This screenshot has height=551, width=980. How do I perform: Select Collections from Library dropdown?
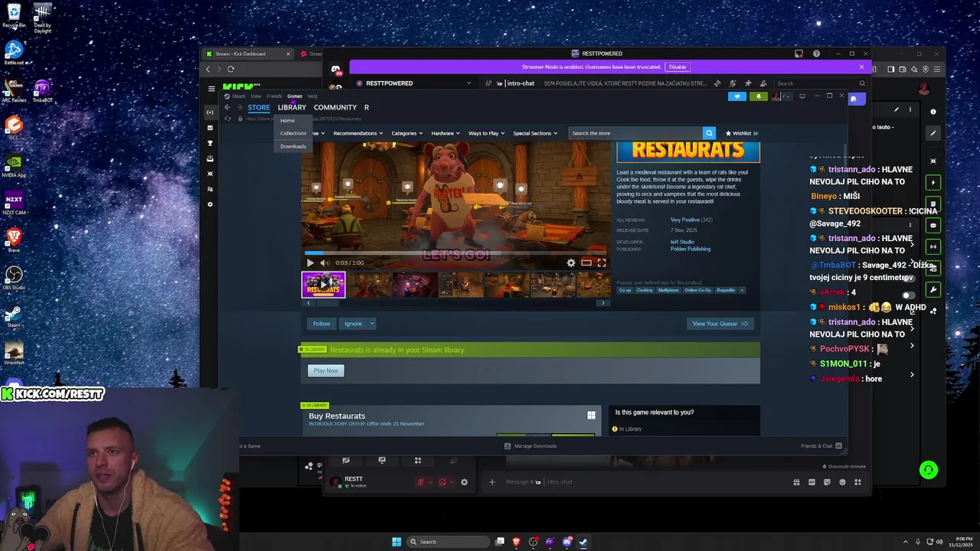(293, 133)
